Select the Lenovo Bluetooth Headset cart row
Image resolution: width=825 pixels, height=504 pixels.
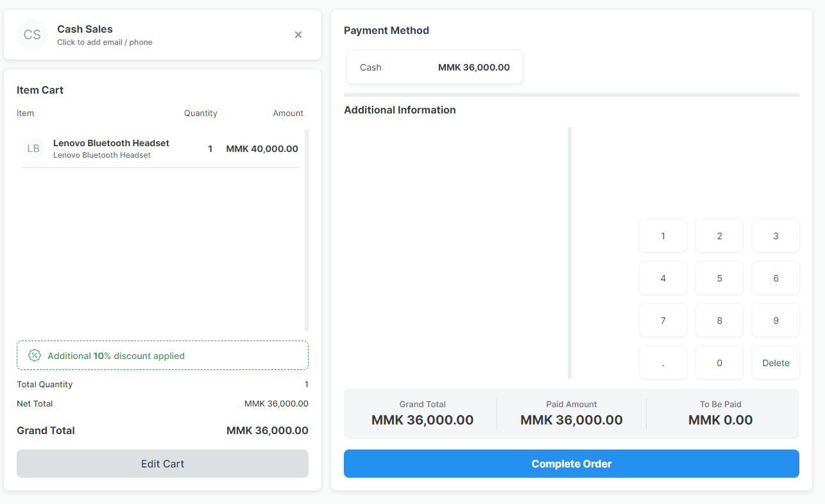[160, 148]
